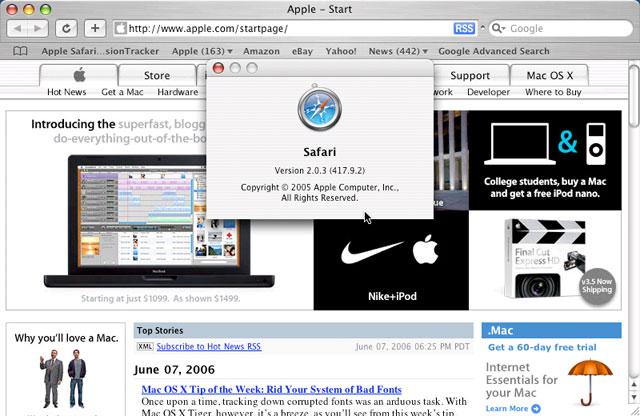Open the address bar dropdown arrow next to RSS
Screen dimensions: 640x416
pyautogui.click(x=482, y=28)
